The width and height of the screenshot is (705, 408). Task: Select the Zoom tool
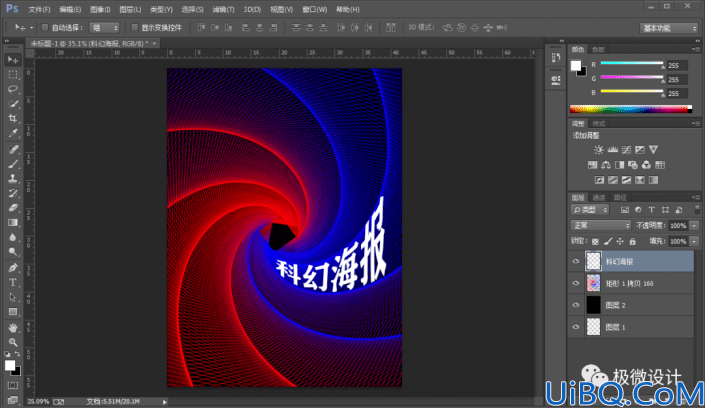[13, 342]
